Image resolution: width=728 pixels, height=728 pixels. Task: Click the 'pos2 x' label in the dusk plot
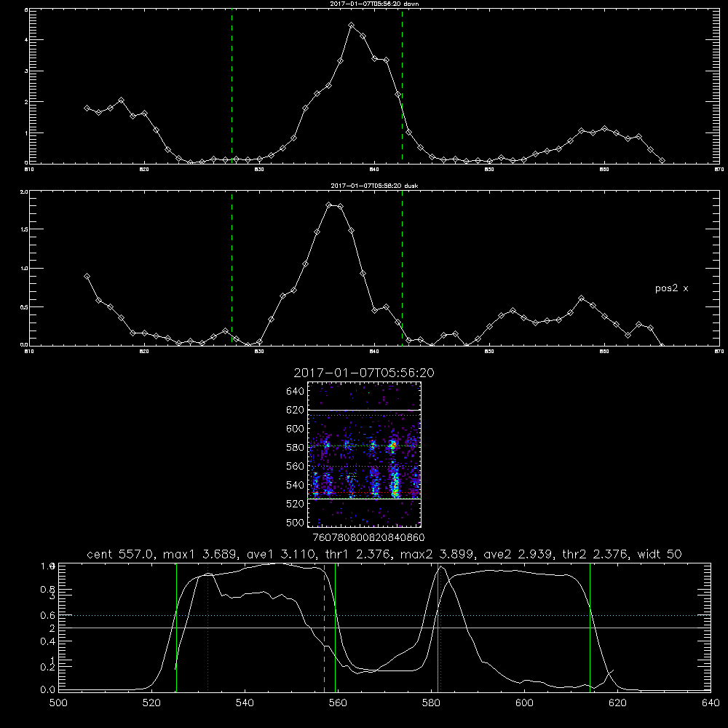[671, 288]
